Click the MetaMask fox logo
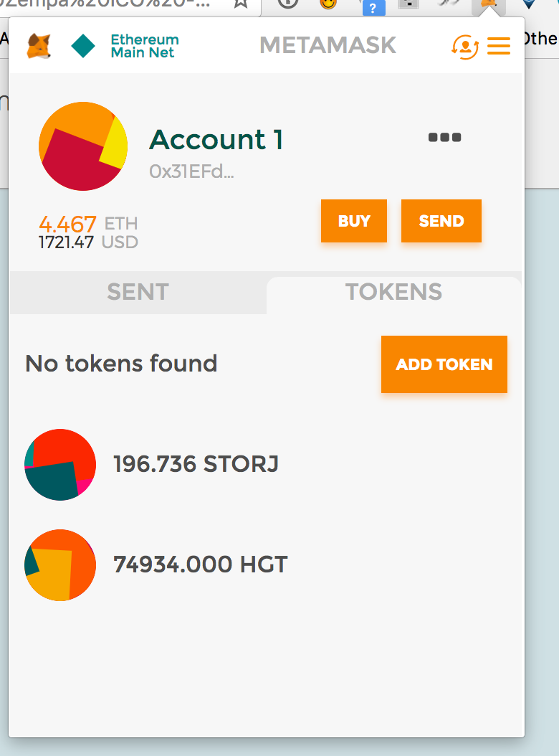559x756 pixels. [39, 46]
